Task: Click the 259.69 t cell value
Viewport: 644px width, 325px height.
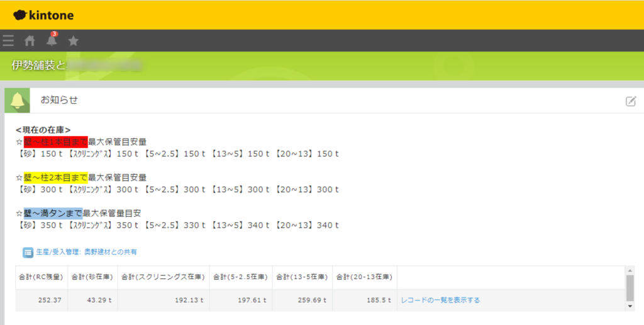Action: 312,300
